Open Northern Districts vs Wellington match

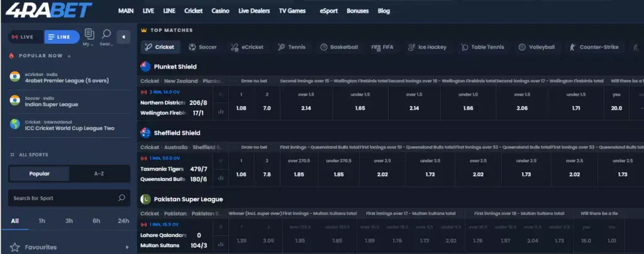pos(175,103)
